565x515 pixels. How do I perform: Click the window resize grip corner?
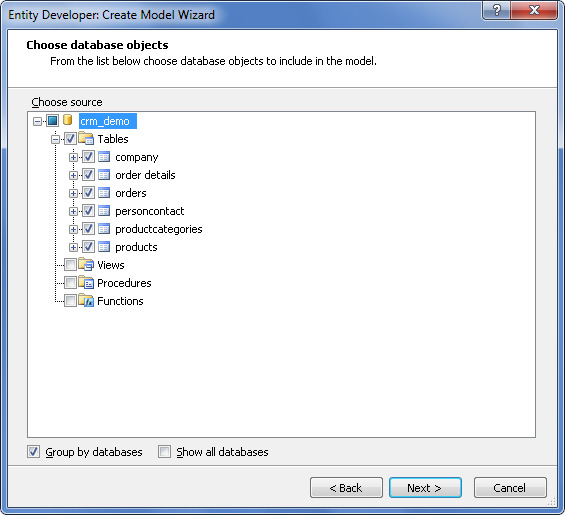pos(552,502)
